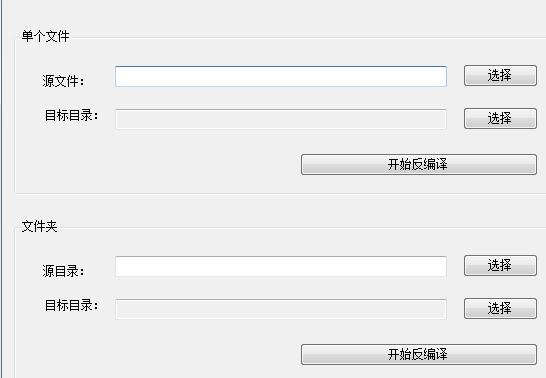Click the 源目录: label text

click(63, 271)
